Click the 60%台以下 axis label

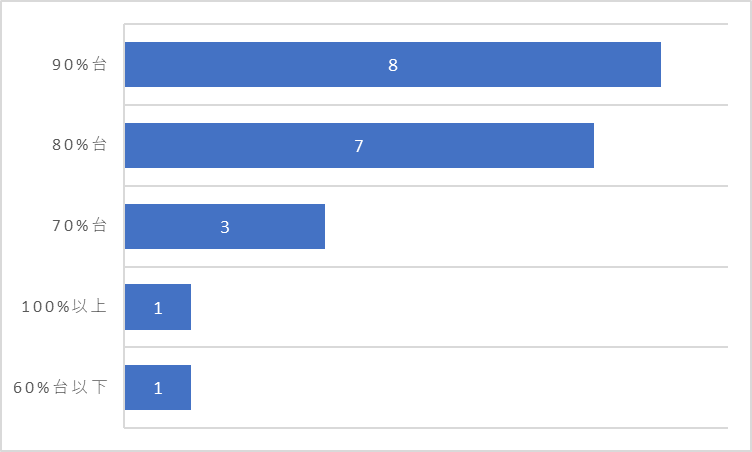click(60, 387)
